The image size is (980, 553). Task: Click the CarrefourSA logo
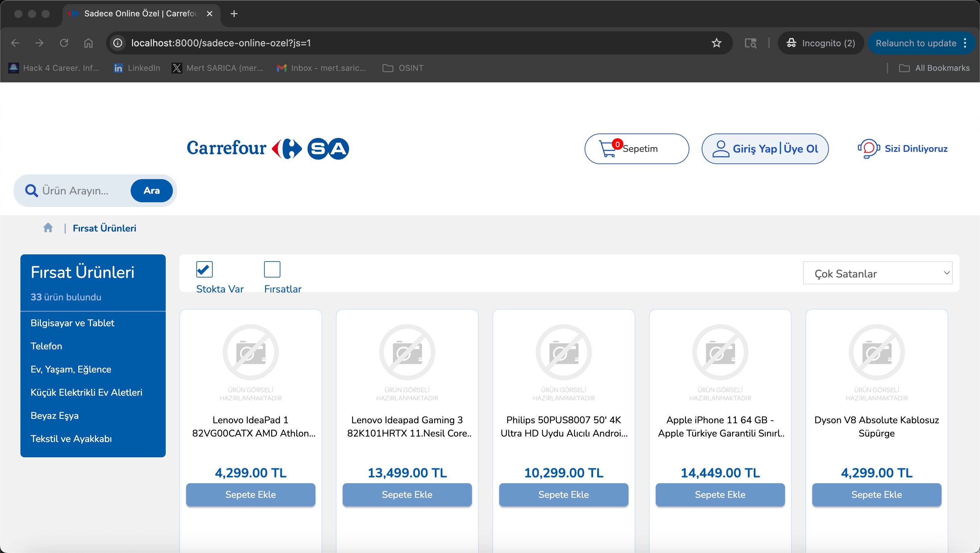pos(268,148)
